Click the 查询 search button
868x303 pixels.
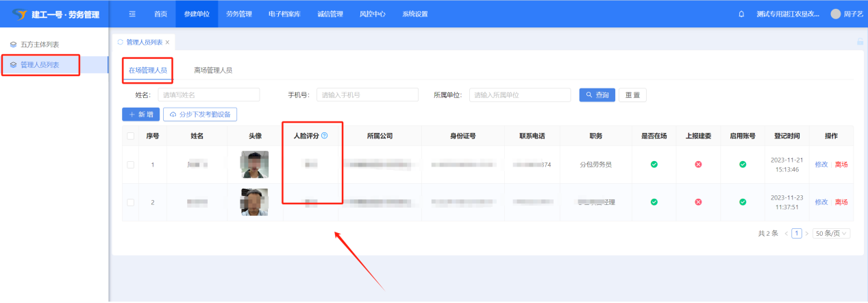[597, 95]
